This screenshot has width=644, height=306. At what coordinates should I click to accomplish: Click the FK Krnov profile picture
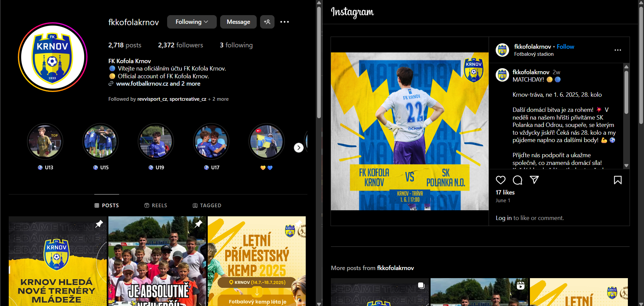point(52,57)
